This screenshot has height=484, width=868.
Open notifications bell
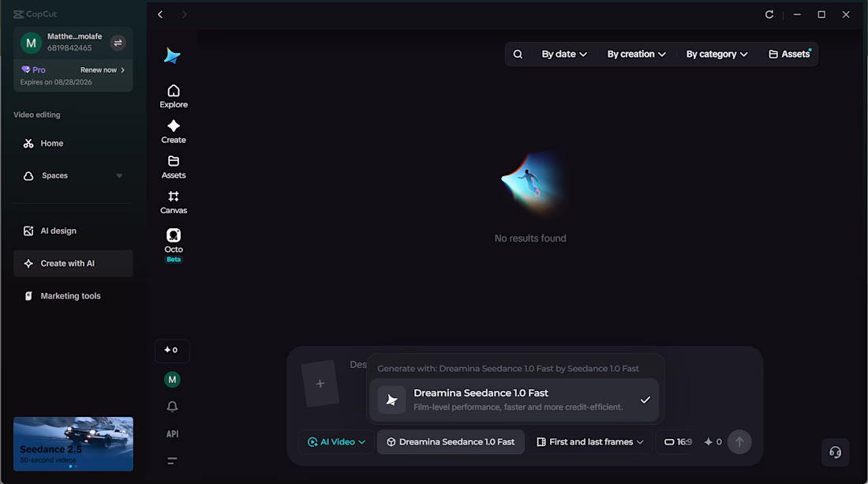172,407
